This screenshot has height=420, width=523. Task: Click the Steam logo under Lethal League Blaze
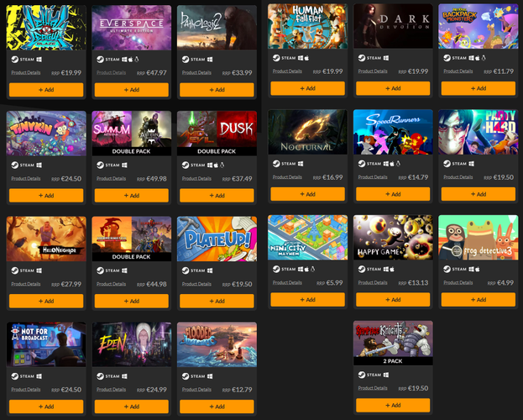[x=14, y=60]
